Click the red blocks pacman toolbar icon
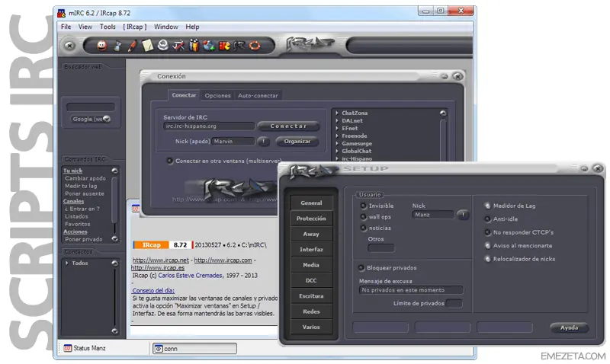Image resolution: width=610 pixels, height=364 pixels. (x=224, y=46)
